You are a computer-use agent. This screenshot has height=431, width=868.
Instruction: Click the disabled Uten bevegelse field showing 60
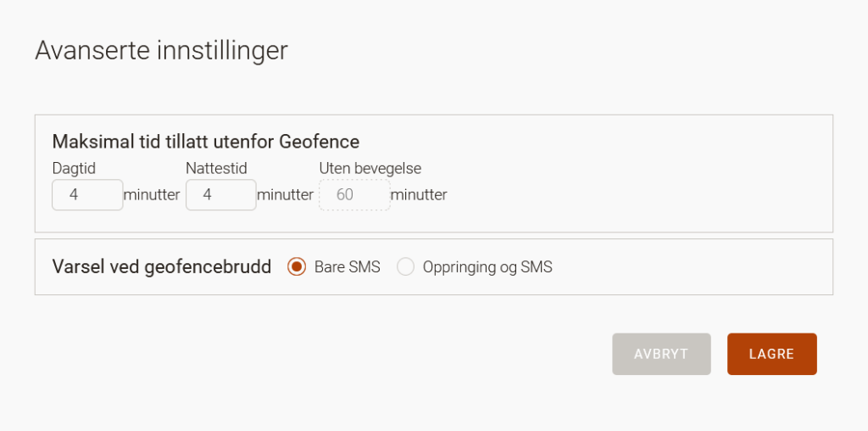click(354, 194)
